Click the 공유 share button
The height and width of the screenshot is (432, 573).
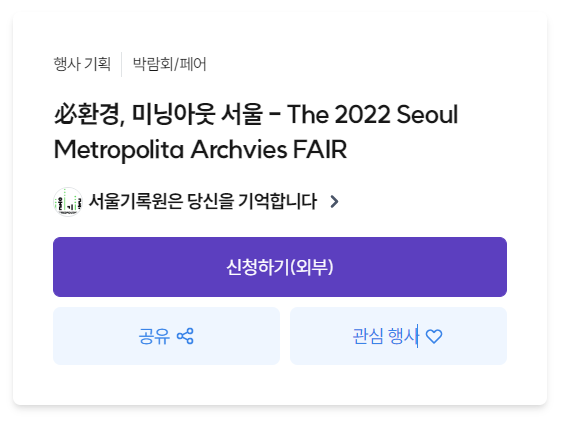click(x=167, y=336)
